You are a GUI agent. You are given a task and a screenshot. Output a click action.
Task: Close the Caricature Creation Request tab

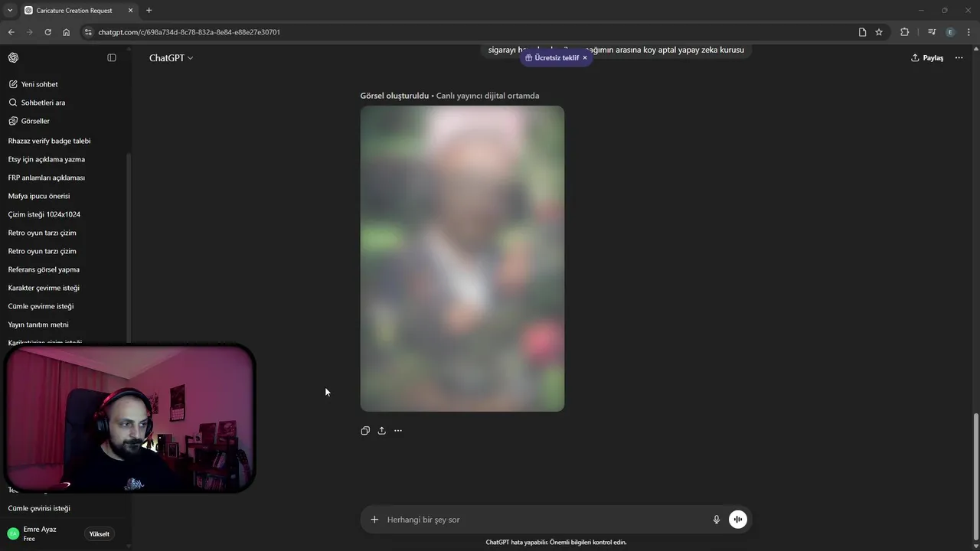(x=130, y=10)
